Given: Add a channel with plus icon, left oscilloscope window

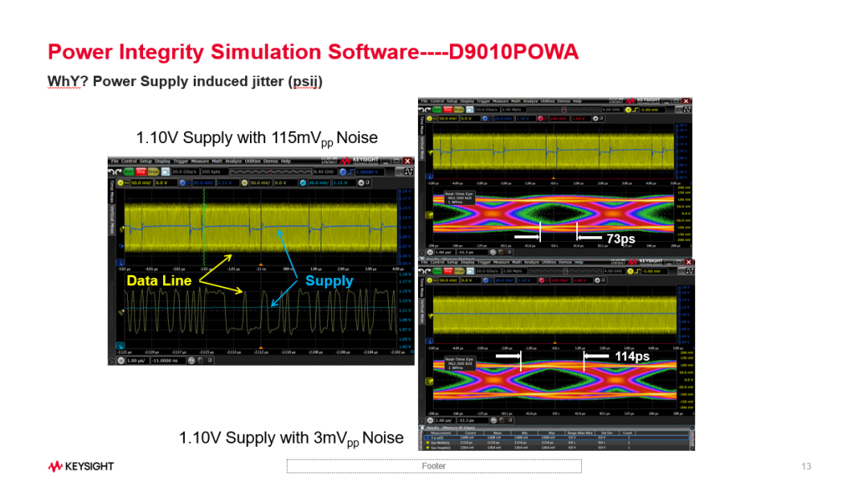Looking at the screenshot, I should click(361, 183).
